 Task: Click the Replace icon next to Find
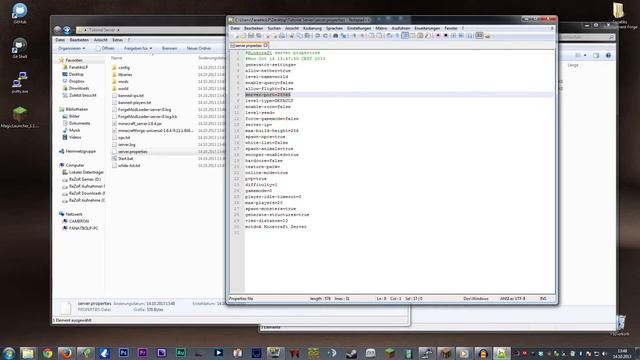tap(343, 36)
